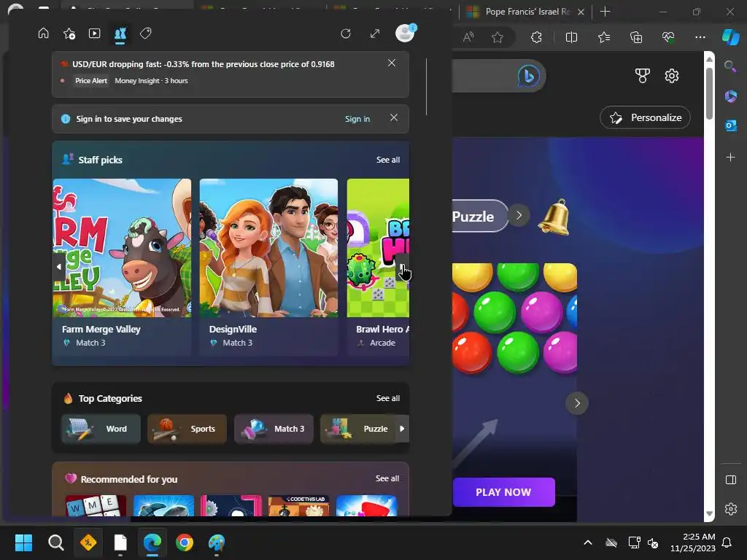The height and width of the screenshot is (560, 747).
Task: Open Outlook in sidebar
Action: click(x=730, y=125)
